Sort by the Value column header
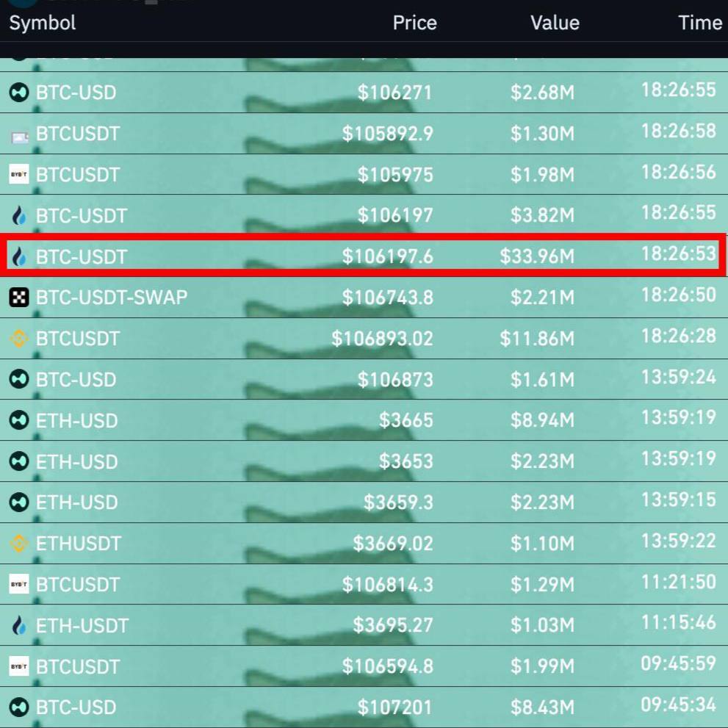728x728 pixels. coord(555,23)
